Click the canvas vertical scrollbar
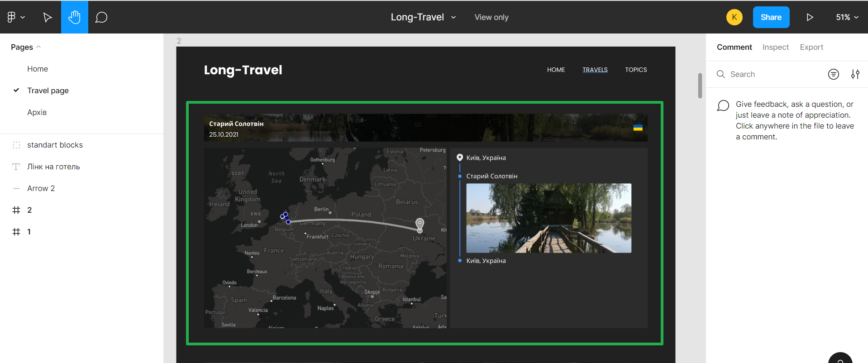This screenshot has width=868, height=363. pos(700,86)
